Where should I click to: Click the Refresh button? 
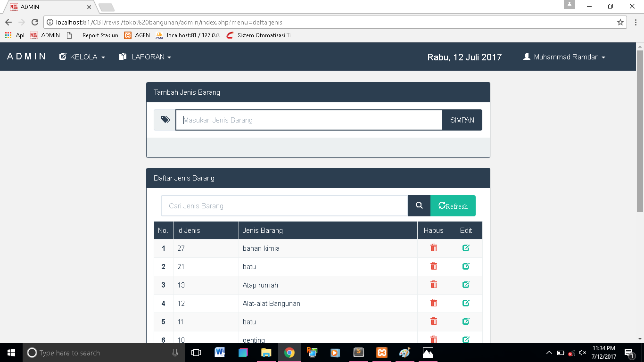coord(453,206)
